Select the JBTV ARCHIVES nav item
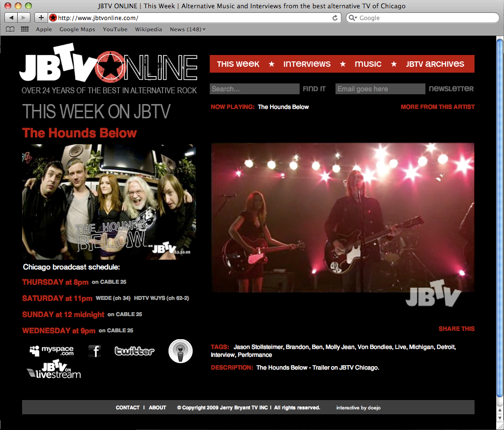Screen dimensions: 504x430 coord(435,64)
